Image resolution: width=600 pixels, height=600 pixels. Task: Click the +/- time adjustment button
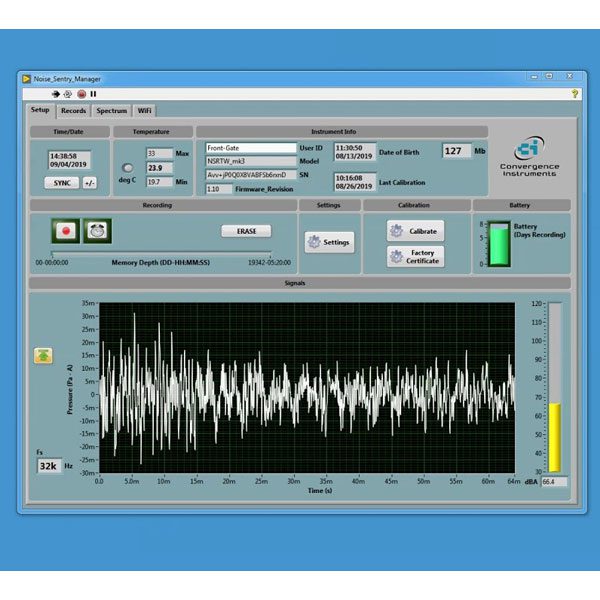click(90, 183)
